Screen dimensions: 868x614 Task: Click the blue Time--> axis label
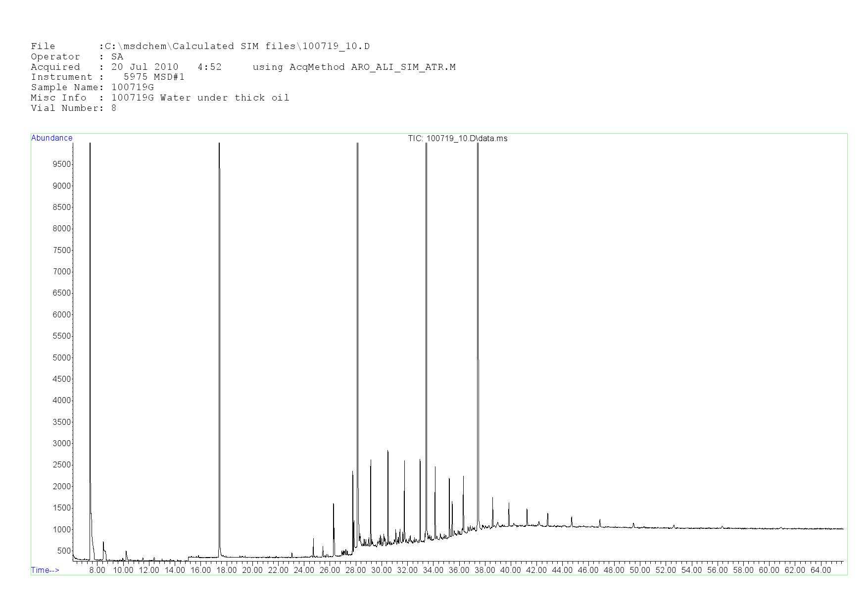pos(45,570)
